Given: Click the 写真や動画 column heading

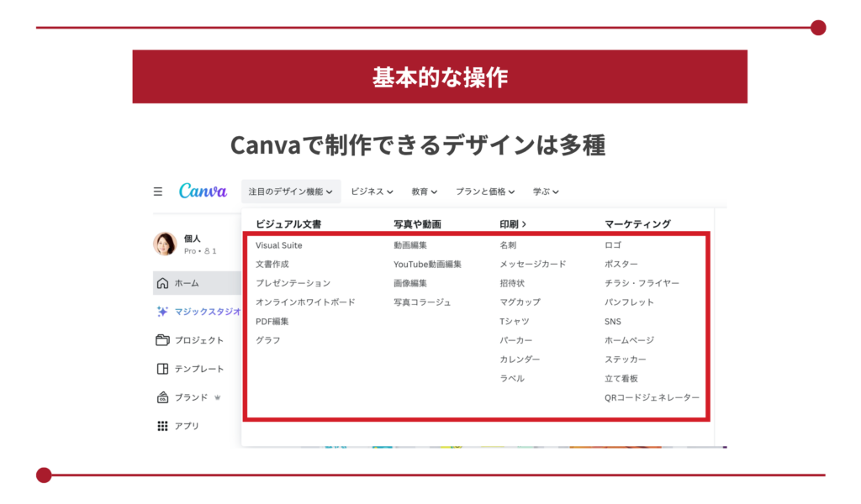Looking at the screenshot, I should [x=417, y=223].
